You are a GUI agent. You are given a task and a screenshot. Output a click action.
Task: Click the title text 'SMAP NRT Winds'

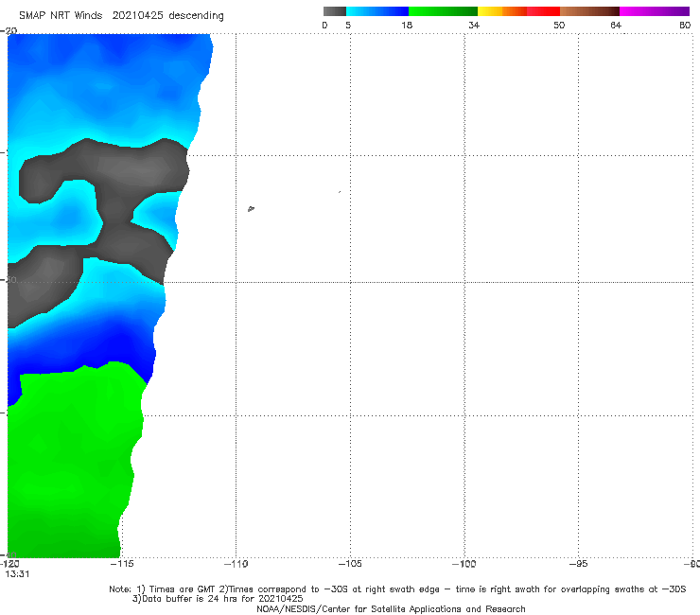(x=61, y=16)
